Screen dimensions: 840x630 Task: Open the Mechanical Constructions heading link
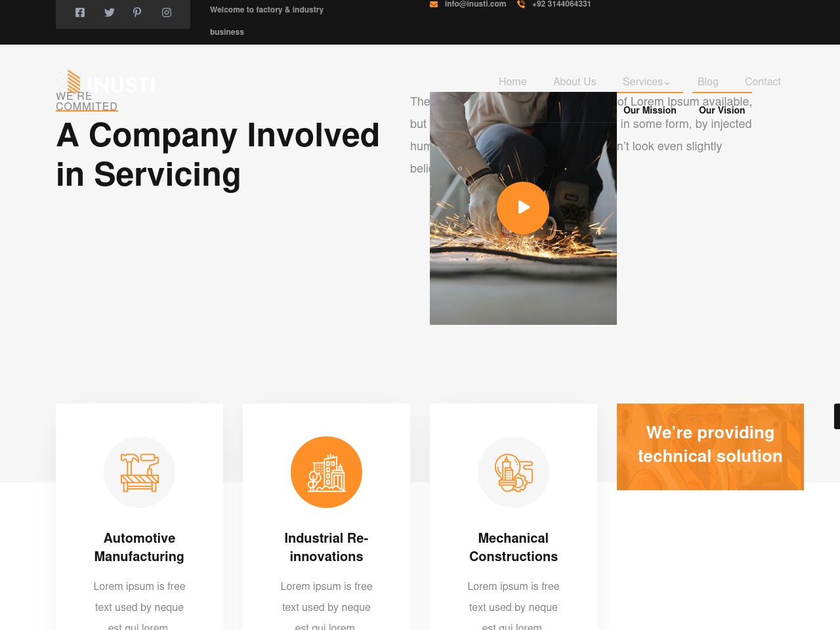click(x=513, y=547)
